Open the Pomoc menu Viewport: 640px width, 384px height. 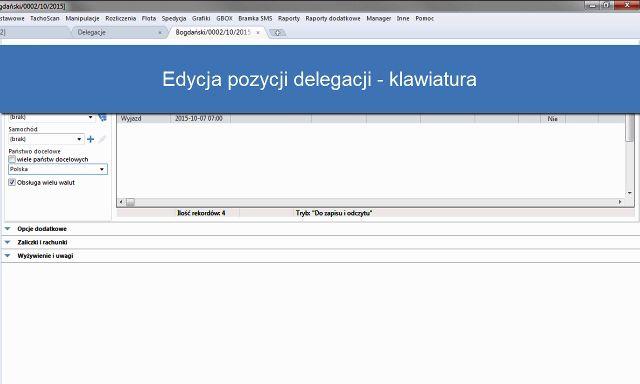424,18
